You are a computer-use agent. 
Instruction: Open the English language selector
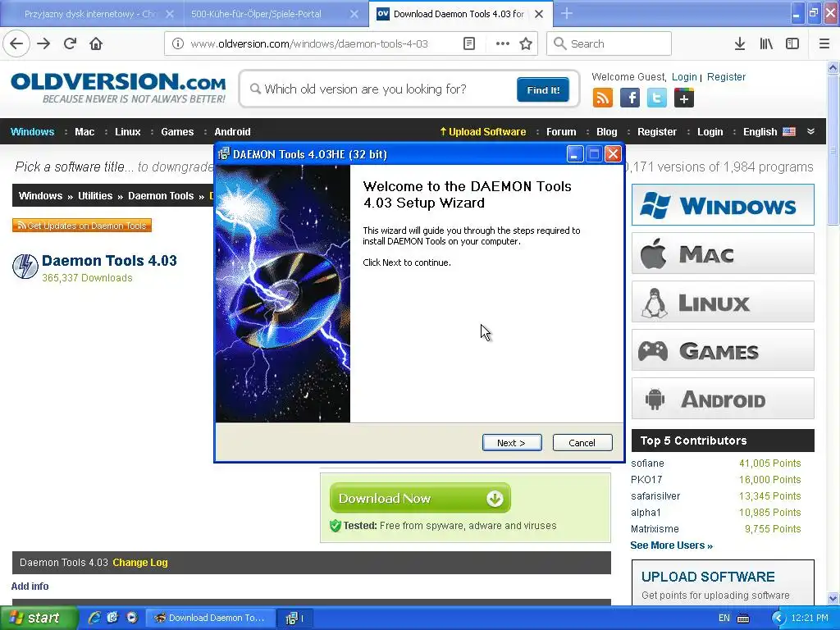pyautogui.click(x=769, y=132)
